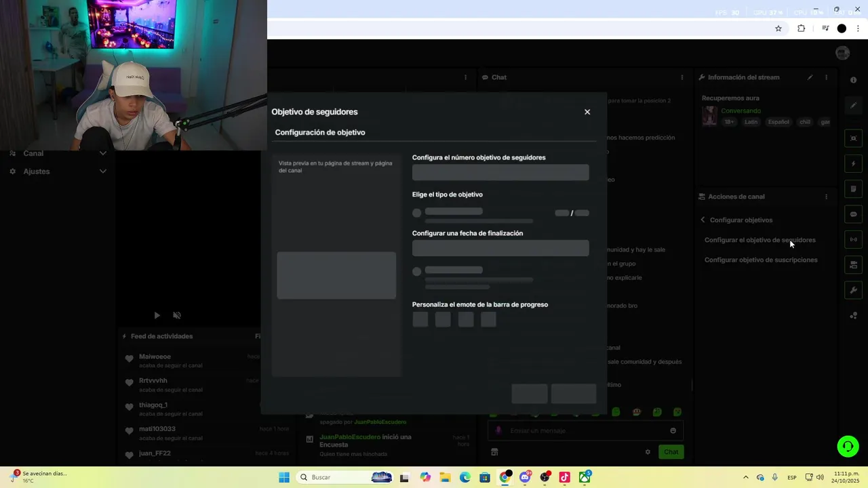
Task: Select the Latin stream tag
Action: [x=751, y=122]
